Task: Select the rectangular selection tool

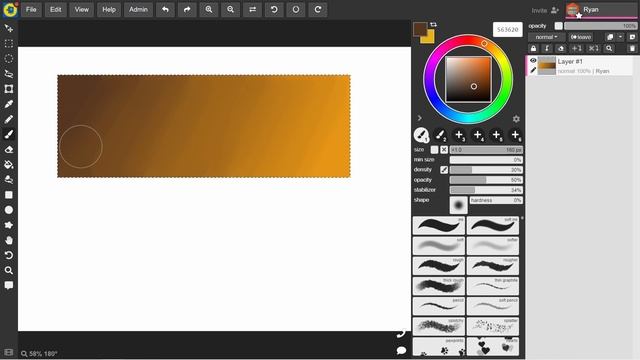Action: point(9,43)
